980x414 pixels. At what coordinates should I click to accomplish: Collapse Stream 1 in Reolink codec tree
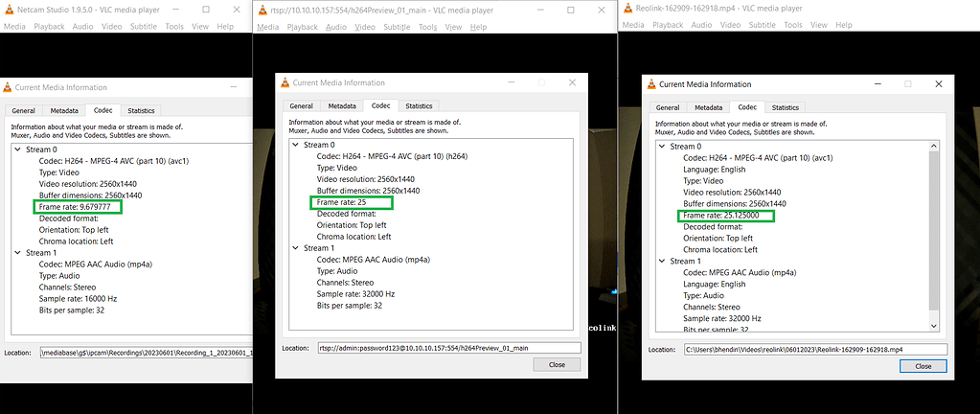661,261
